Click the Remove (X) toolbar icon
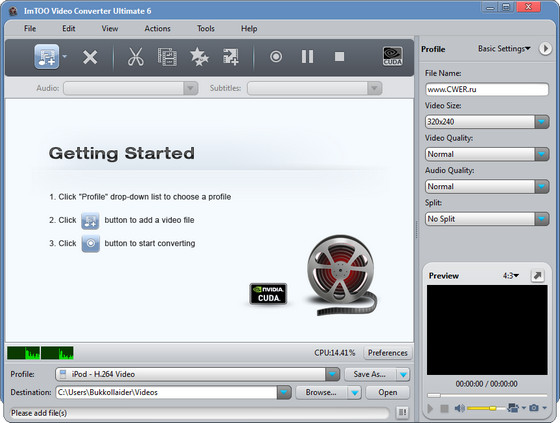This screenshot has height=423, width=560. [90, 57]
